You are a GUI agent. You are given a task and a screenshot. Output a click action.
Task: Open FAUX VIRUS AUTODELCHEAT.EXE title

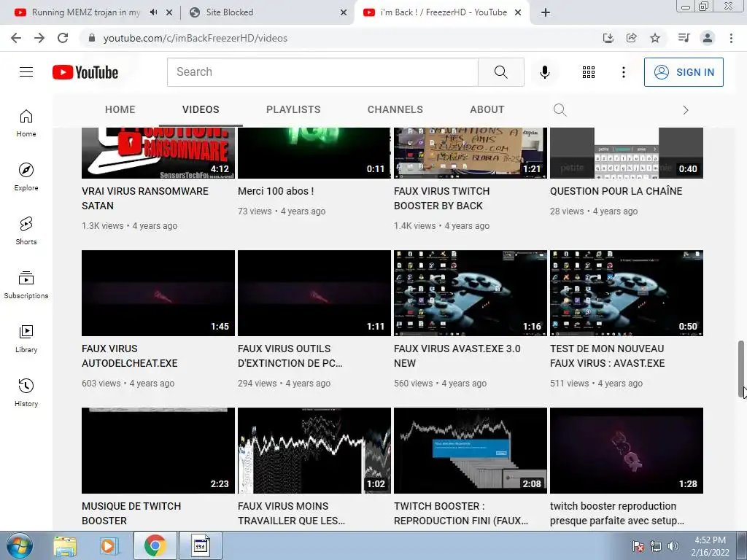click(x=130, y=356)
